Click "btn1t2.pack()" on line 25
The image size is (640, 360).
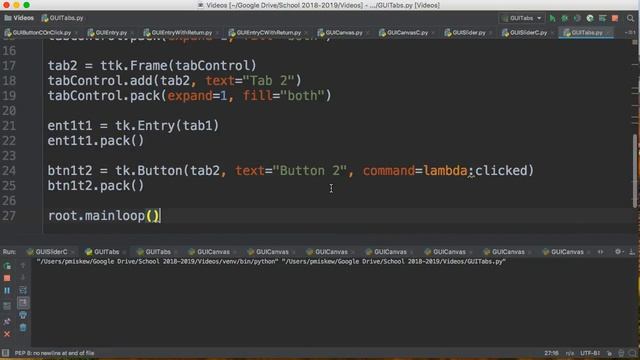(x=96, y=186)
